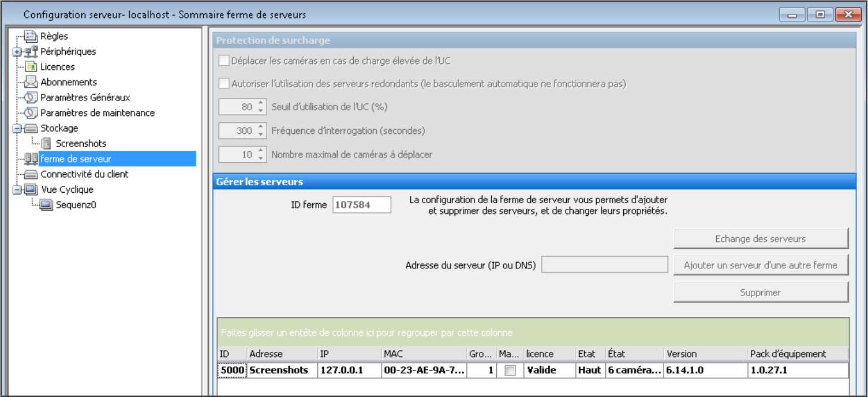Click the Valide licence cell
The image size is (868, 397).
click(x=549, y=370)
